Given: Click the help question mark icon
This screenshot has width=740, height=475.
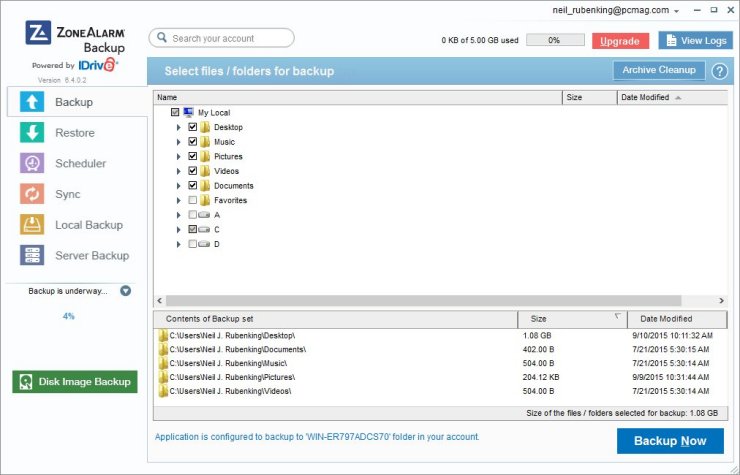Looking at the screenshot, I should (719, 71).
